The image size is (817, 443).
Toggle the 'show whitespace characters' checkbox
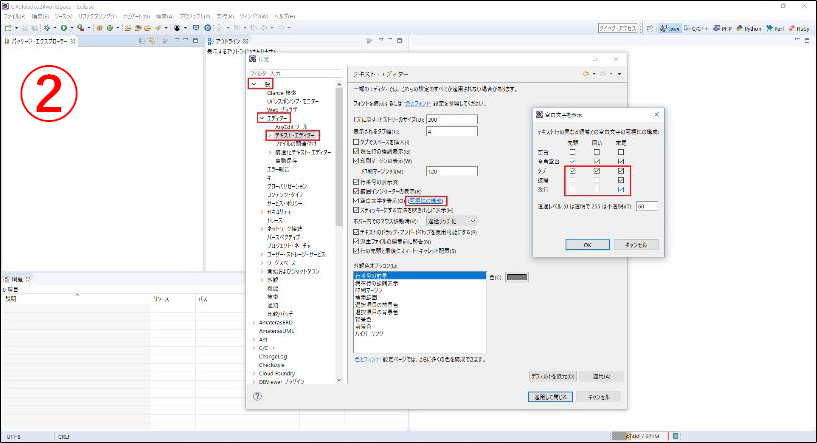(x=356, y=202)
